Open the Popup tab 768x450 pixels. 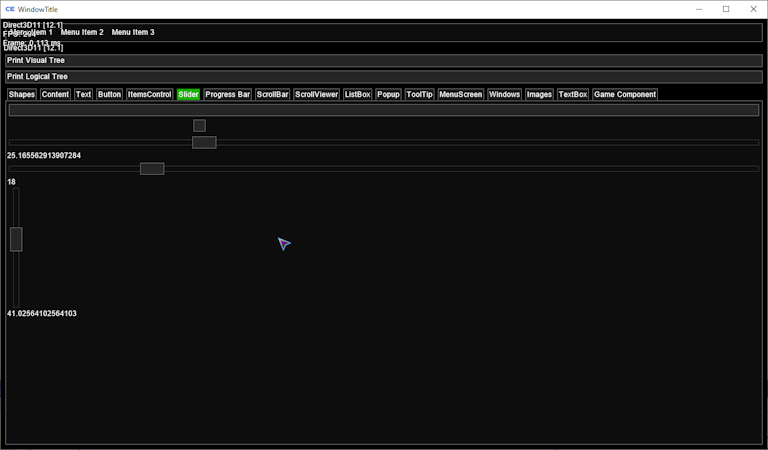tap(388, 94)
